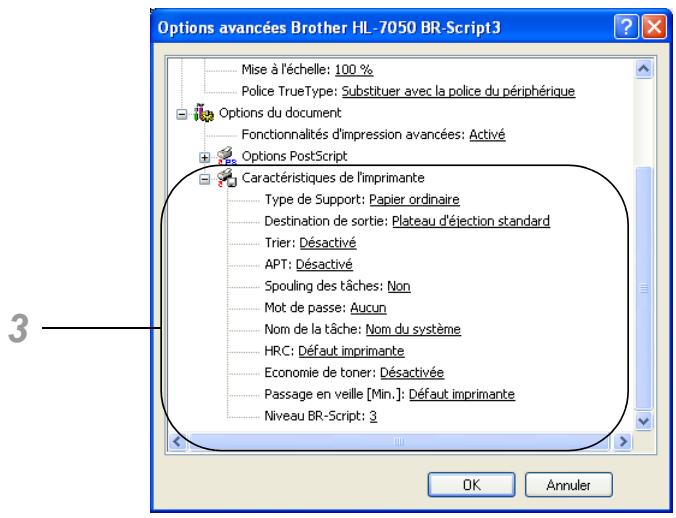Confirm settings with the OK button

coord(471,485)
